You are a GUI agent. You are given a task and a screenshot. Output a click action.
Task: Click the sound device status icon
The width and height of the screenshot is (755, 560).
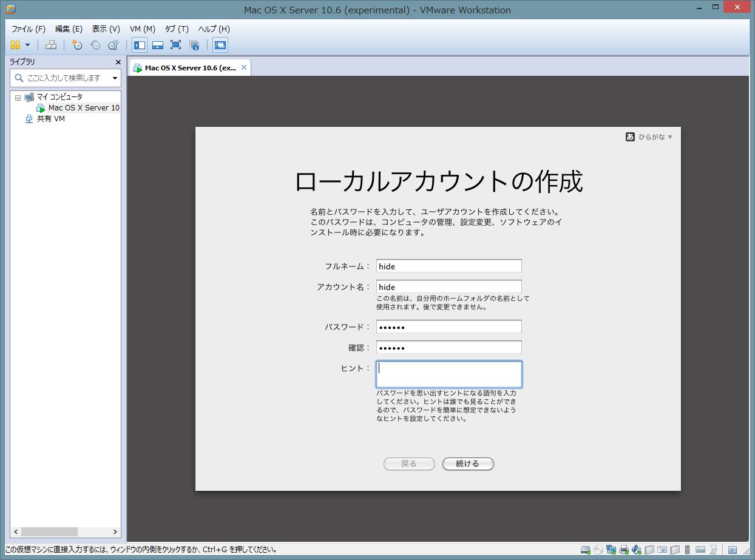637,550
